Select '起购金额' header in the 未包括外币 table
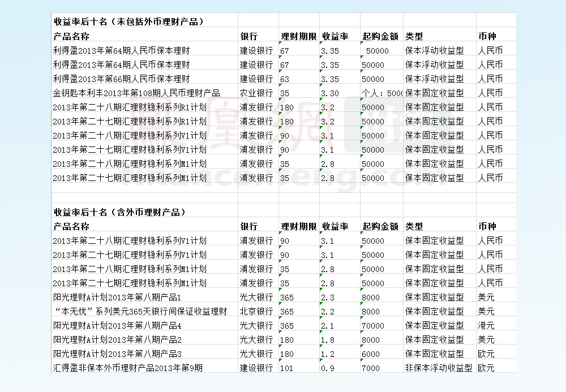 point(380,36)
